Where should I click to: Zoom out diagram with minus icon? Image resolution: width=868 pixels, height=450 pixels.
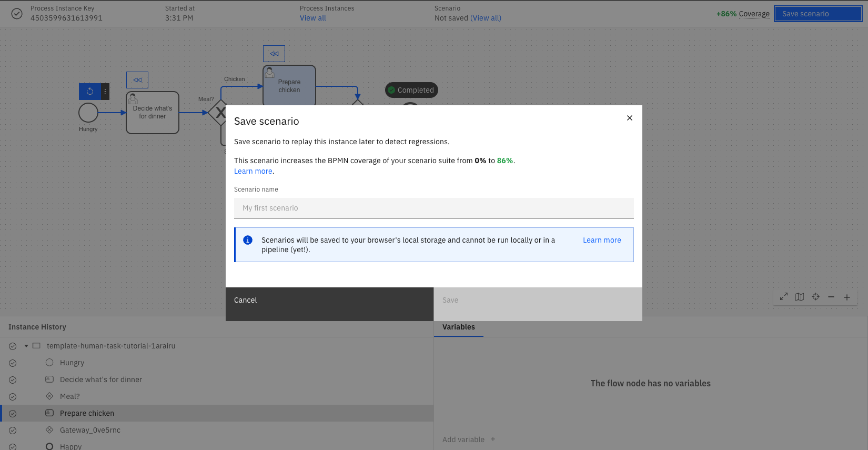(x=831, y=297)
